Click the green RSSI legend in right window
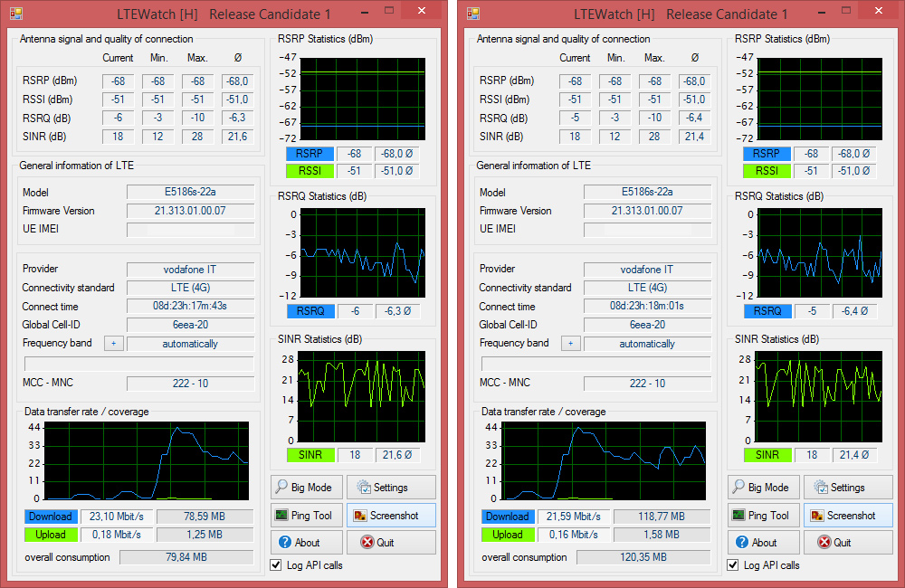905x588 pixels. coord(767,171)
